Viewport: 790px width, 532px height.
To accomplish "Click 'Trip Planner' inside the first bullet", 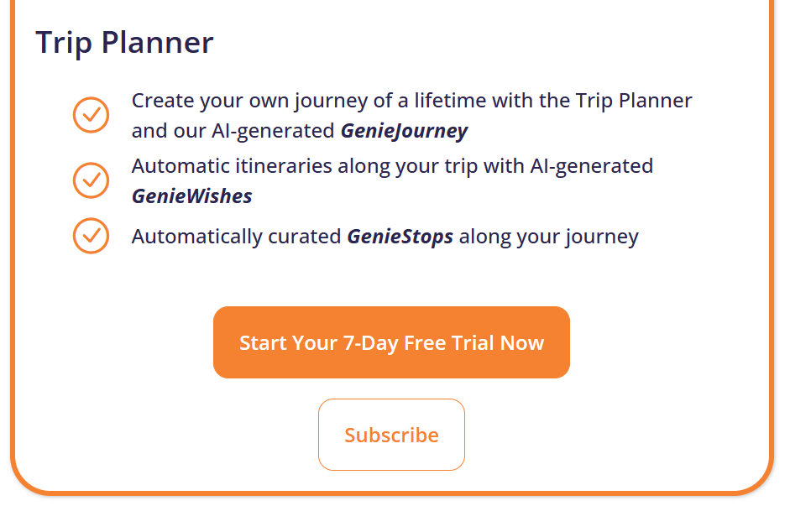I will pos(634,101).
